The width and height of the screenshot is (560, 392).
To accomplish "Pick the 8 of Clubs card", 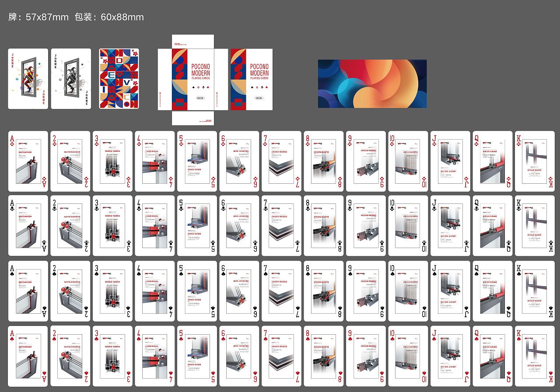I will pyautogui.click(x=324, y=226).
